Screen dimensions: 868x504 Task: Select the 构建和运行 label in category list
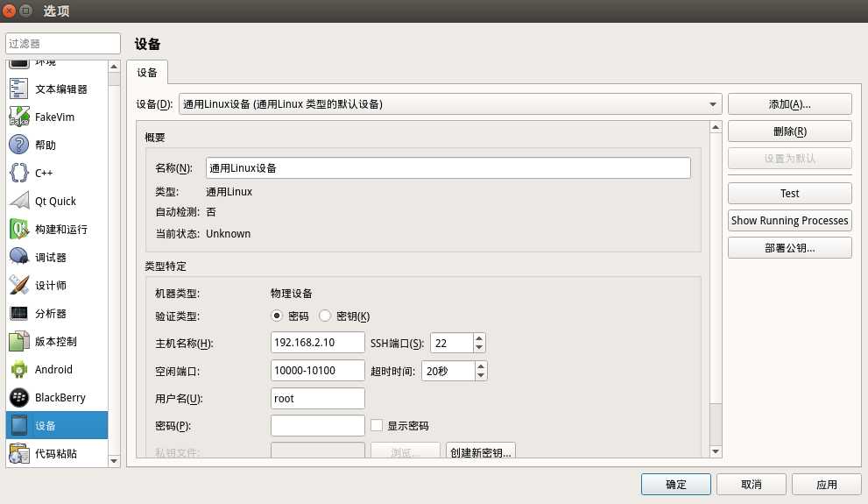point(61,230)
